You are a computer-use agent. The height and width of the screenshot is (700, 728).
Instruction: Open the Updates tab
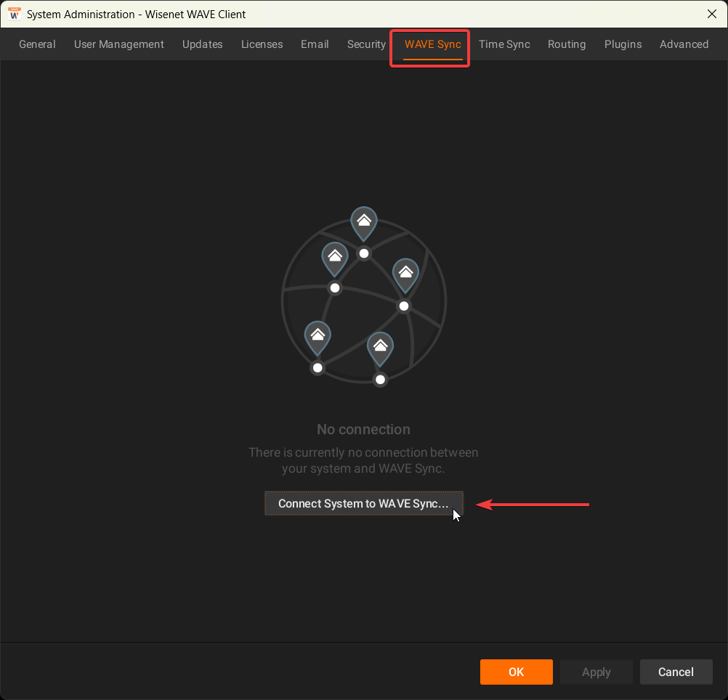[x=203, y=44]
